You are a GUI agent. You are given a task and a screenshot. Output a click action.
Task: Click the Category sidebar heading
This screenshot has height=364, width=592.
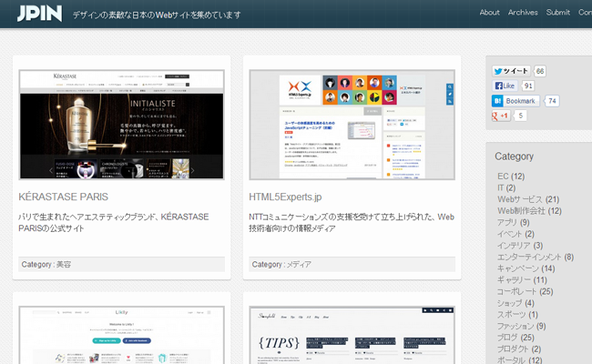coord(514,157)
